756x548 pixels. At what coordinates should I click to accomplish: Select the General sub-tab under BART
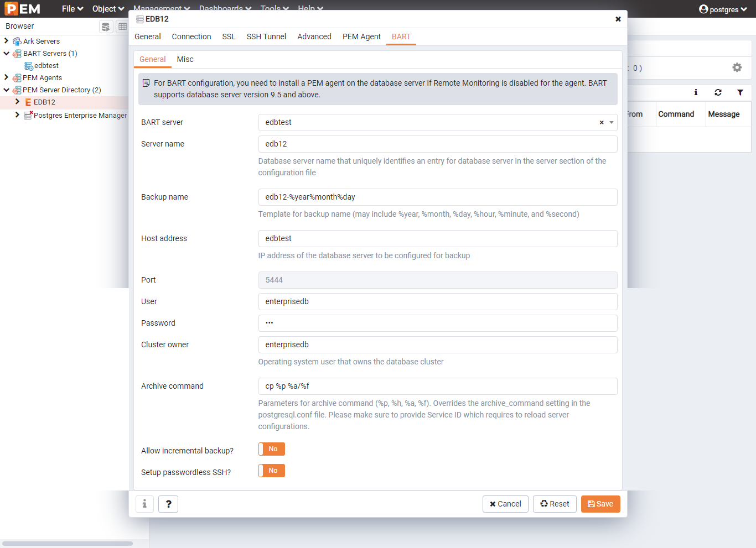tap(152, 59)
